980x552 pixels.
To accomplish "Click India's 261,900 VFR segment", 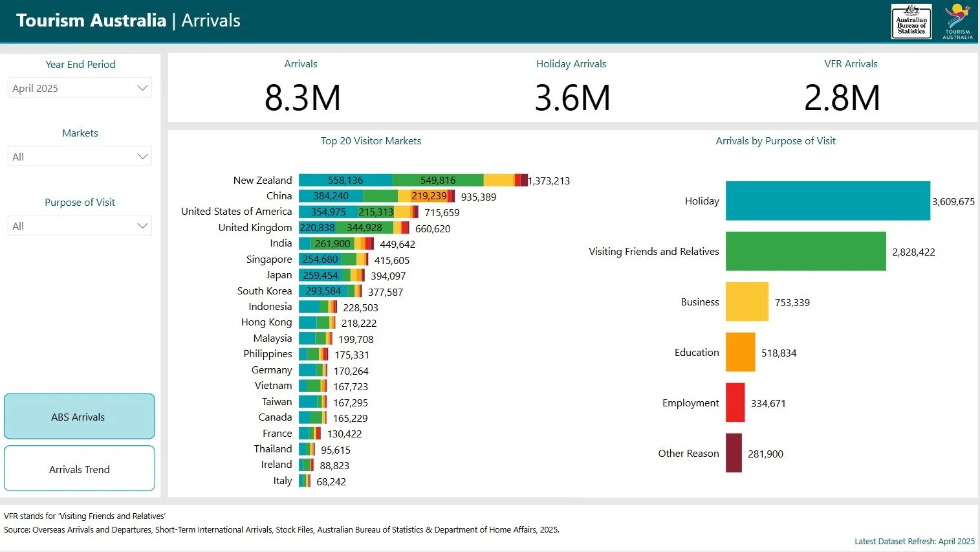I will coord(332,244).
